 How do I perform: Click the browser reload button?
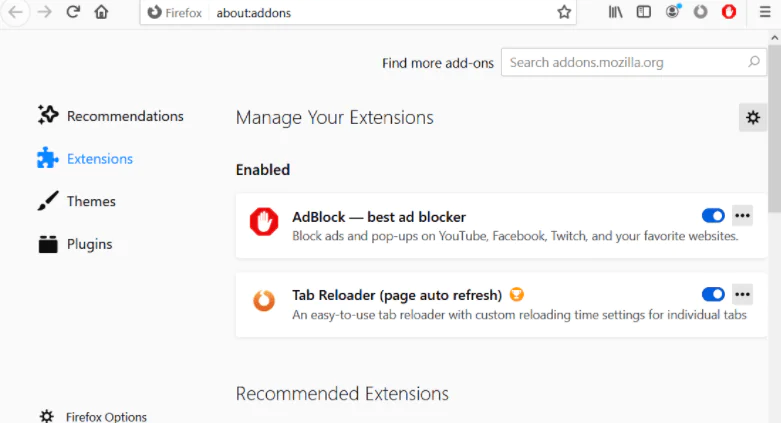(73, 12)
